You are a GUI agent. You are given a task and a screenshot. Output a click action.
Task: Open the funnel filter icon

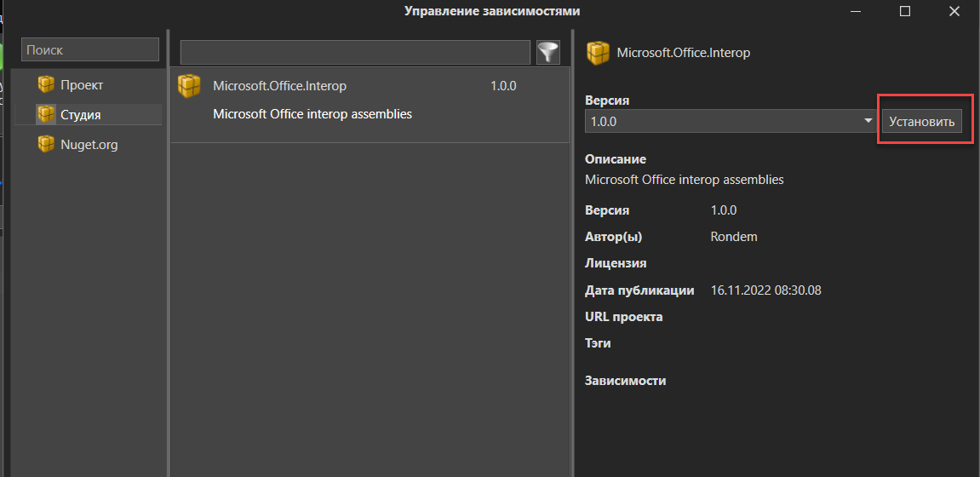tap(548, 53)
